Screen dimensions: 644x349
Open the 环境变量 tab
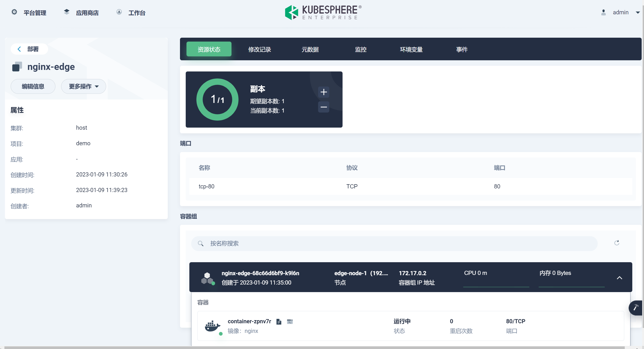click(411, 49)
